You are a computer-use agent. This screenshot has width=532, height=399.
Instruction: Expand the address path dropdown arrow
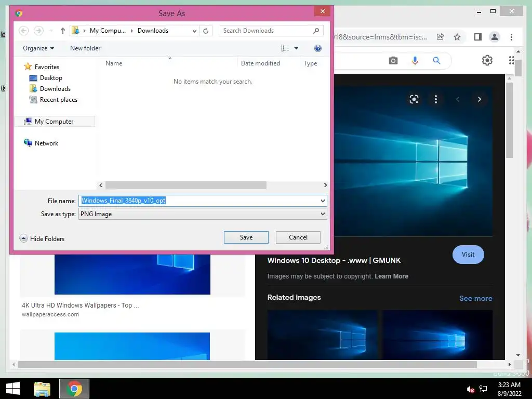click(194, 31)
